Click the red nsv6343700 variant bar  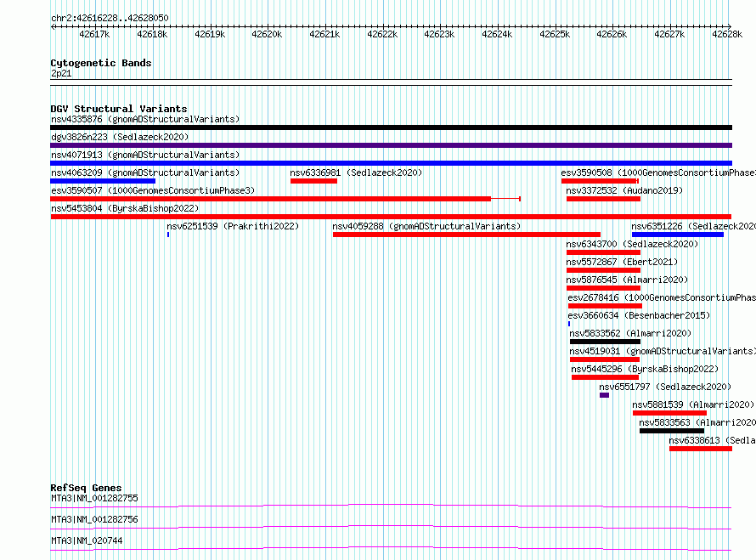click(603, 252)
